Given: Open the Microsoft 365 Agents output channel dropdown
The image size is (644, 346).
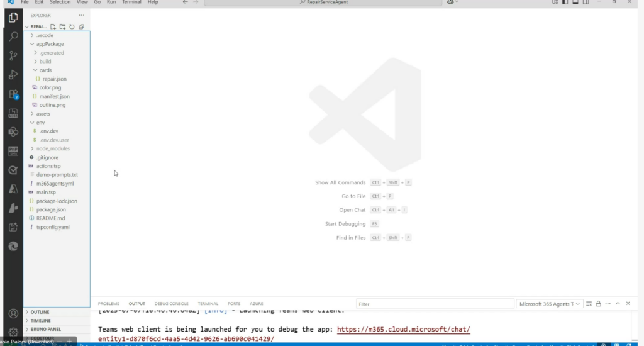Looking at the screenshot, I should coord(549,304).
